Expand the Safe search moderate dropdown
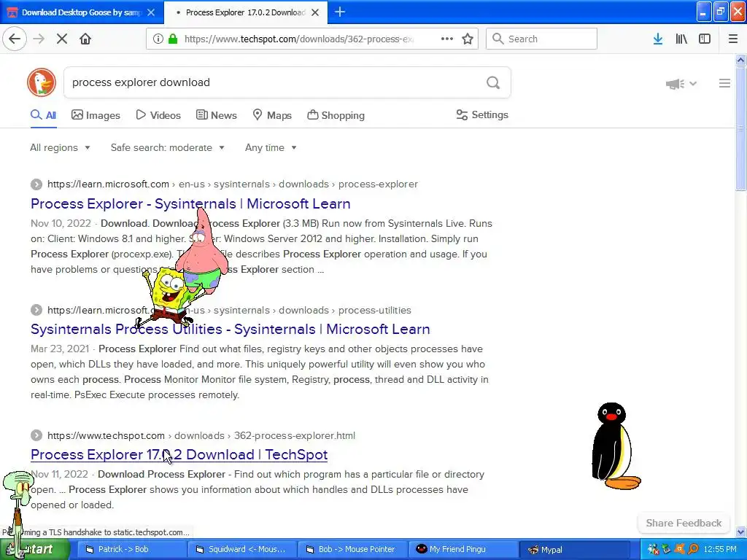Screen dimensions: 747x560 coord(167,147)
